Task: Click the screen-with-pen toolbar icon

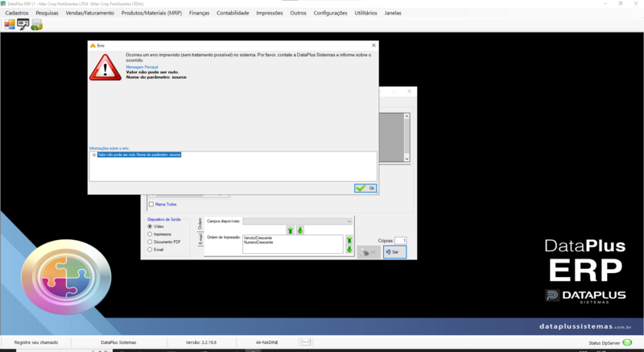Action: pos(23,25)
